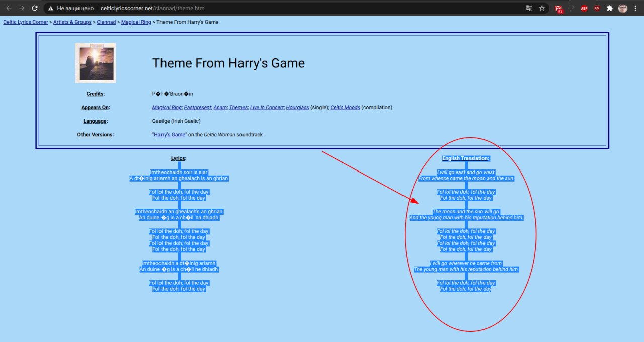Click the line 'Imtheochaidh an ghealach's an ghrian'
Screen dimensions: 644x342
point(179,212)
